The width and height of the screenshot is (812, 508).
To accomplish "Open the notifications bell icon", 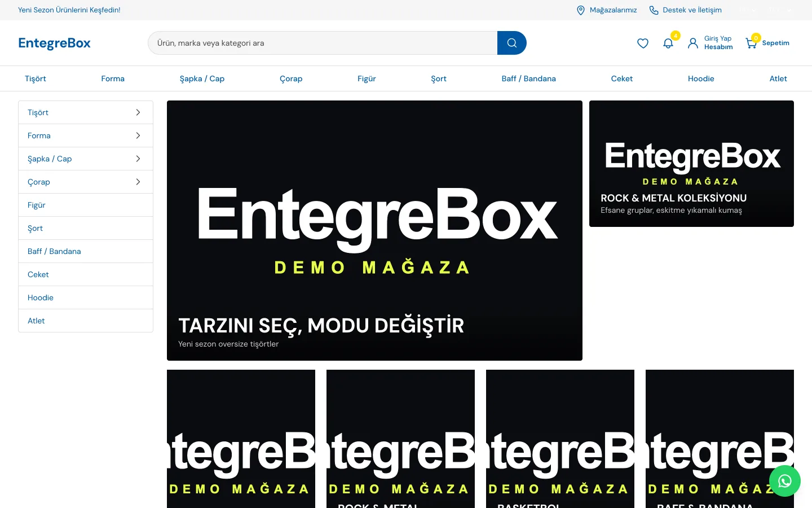I will [668, 43].
